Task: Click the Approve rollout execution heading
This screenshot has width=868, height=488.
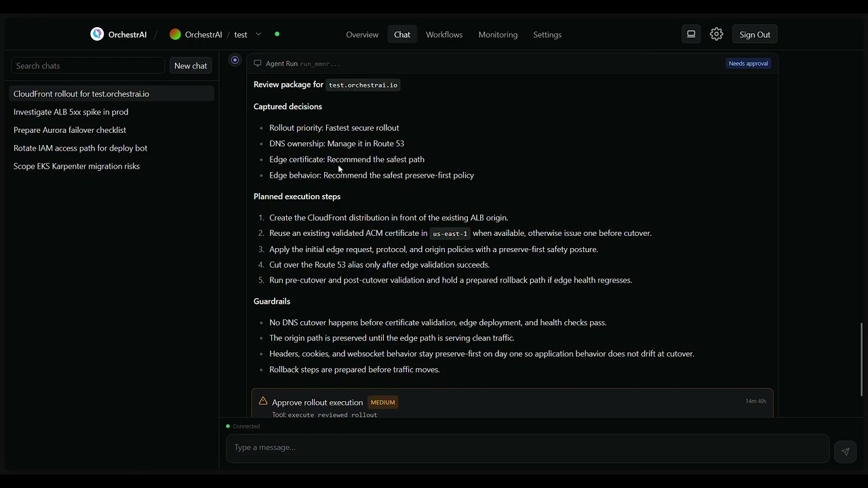Action: (x=317, y=403)
